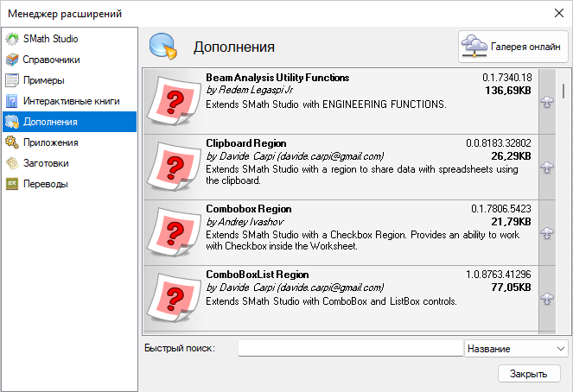Download Clipboard Region via cloud icon
573x392 pixels.
click(547, 168)
